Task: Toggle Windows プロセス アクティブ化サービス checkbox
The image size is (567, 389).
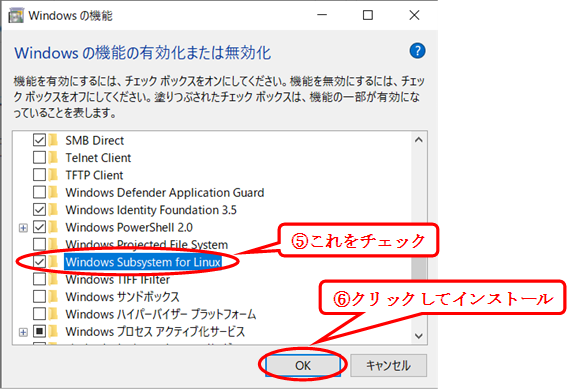Action: (x=39, y=331)
